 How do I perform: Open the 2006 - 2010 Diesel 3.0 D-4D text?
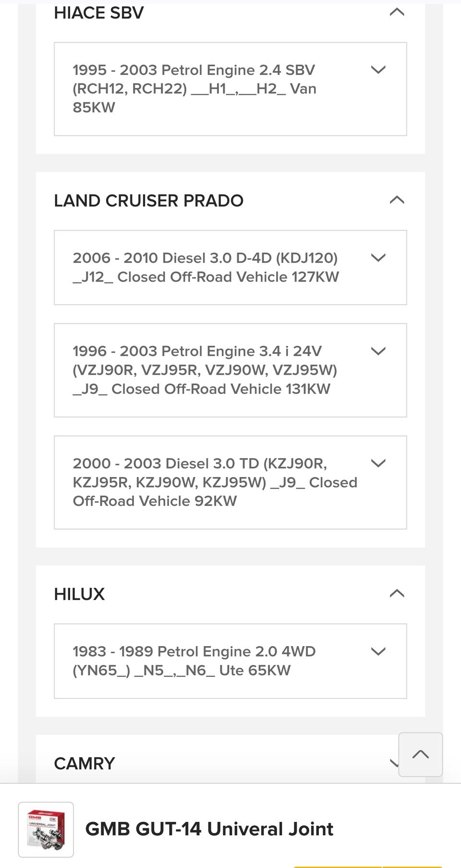pos(206,268)
